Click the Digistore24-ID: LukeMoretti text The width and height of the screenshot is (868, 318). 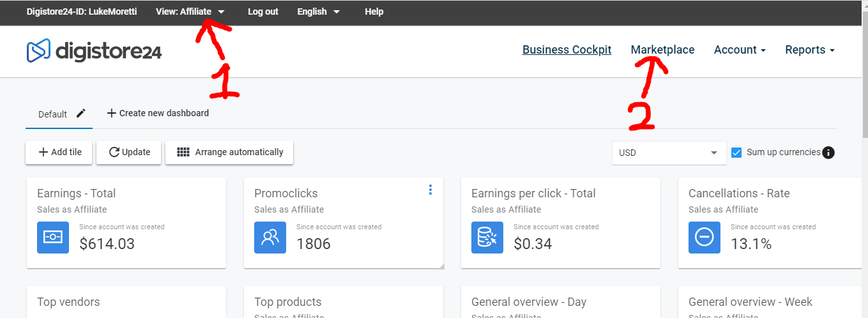coord(82,11)
